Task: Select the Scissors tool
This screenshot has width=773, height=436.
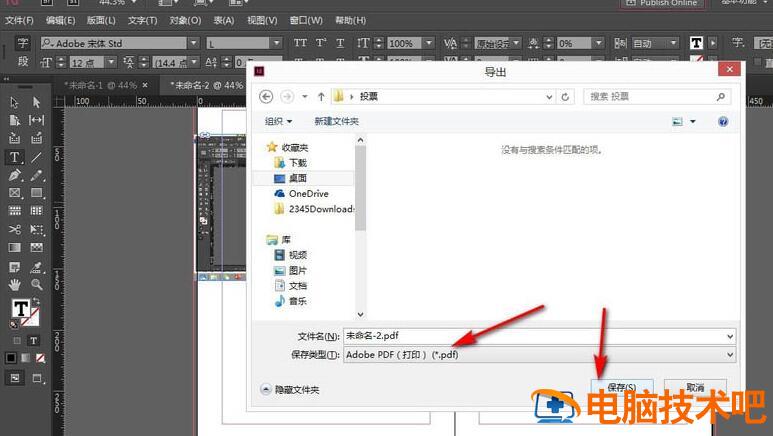Action: pyautogui.click(x=14, y=229)
